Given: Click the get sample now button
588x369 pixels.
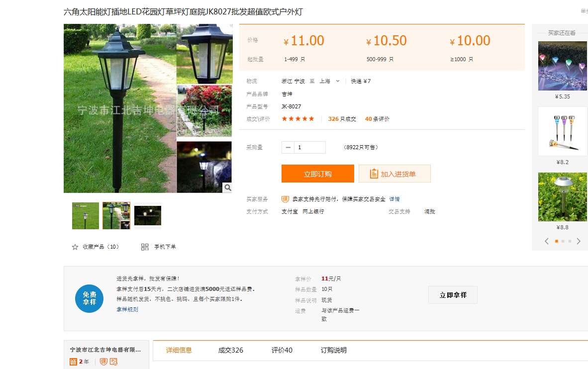Looking at the screenshot, I should pos(453,295).
